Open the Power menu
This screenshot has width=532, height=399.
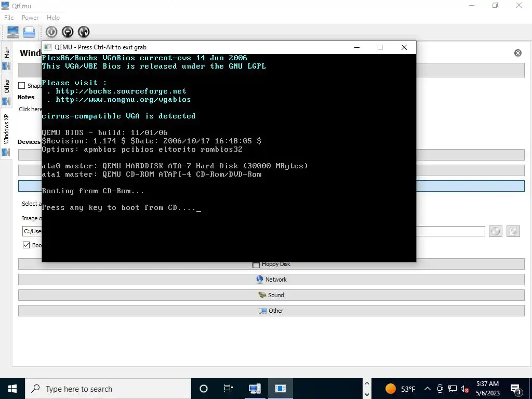pyautogui.click(x=30, y=18)
